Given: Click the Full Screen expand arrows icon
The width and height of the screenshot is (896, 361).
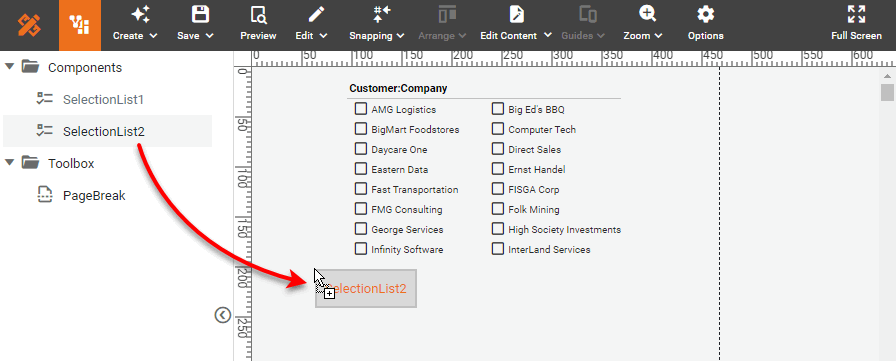Looking at the screenshot, I should click(x=856, y=14).
